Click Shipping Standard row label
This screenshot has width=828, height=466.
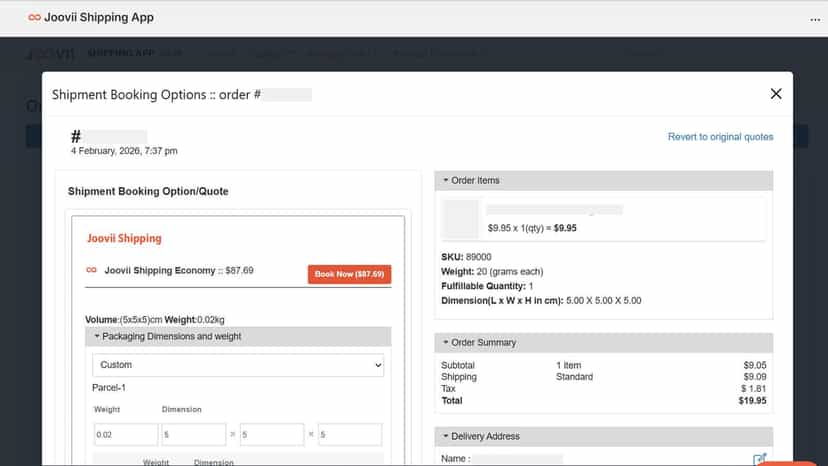459,377
